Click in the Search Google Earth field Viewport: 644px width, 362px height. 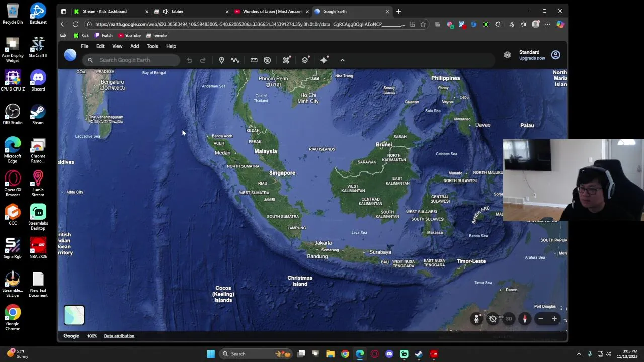(132, 60)
